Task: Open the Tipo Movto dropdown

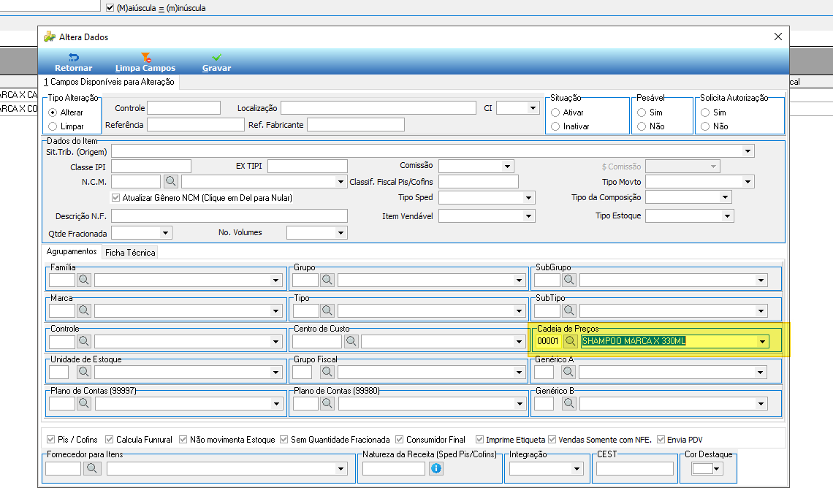Action: click(748, 182)
